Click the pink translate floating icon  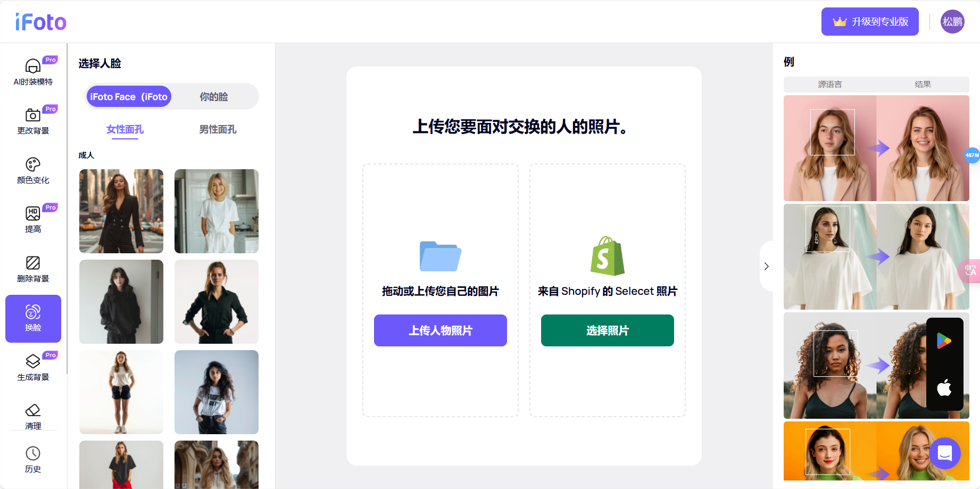[x=970, y=271]
